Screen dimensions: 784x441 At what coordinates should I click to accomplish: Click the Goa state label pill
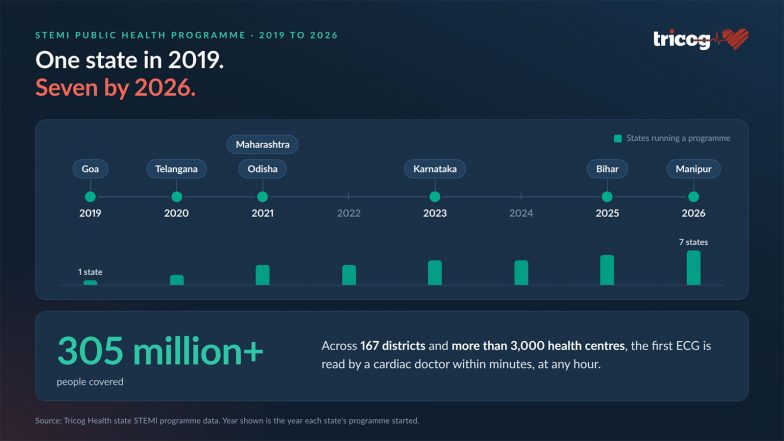pos(90,169)
